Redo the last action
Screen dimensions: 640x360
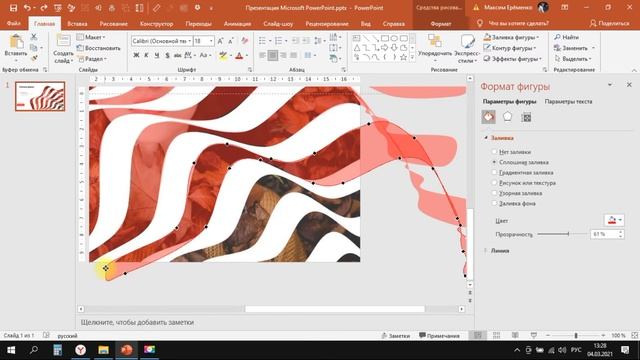pos(43,8)
